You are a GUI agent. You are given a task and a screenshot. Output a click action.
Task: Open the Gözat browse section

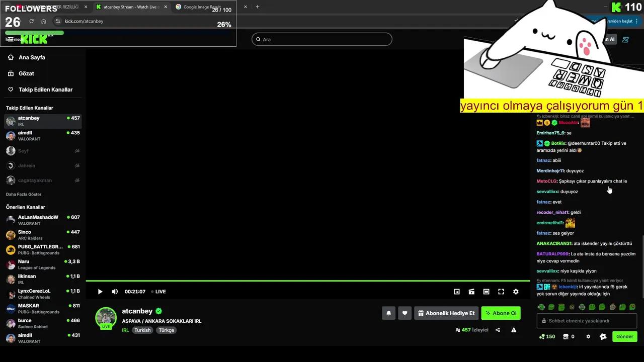[26, 73]
